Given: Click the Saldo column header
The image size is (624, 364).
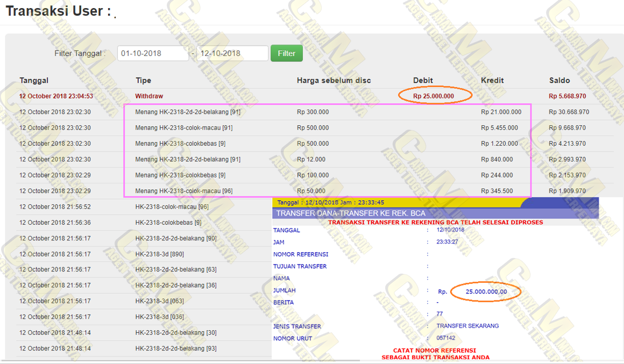Looking at the screenshot, I should click(559, 80).
